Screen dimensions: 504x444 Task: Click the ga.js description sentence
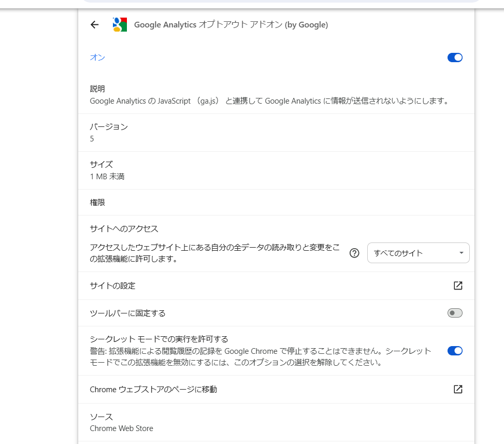(x=269, y=101)
